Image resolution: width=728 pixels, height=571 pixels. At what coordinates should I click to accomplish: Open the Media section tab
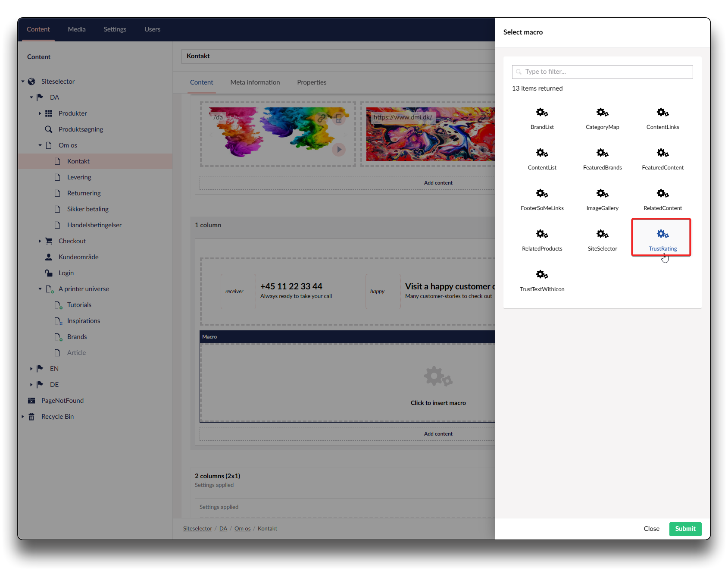(x=77, y=29)
